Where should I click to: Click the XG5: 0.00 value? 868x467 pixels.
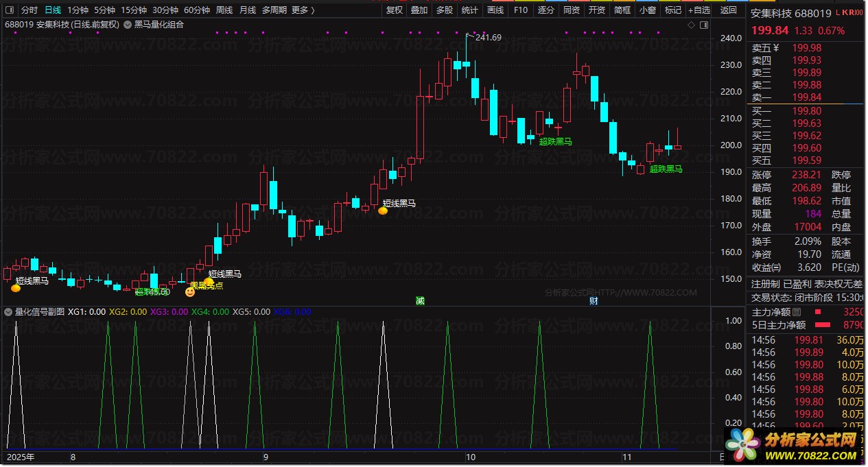click(x=252, y=311)
